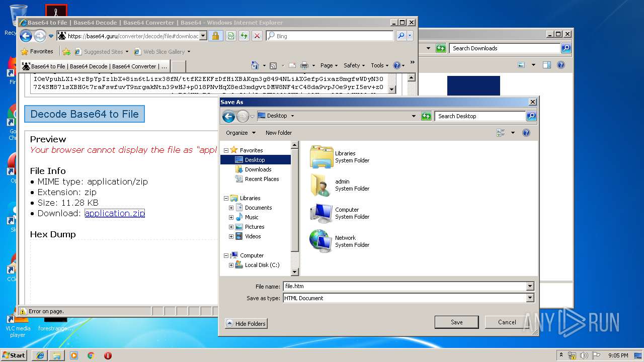Image resolution: width=644 pixels, height=362 pixels.
Task: Click the IE print icon
Action: (x=304, y=65)
